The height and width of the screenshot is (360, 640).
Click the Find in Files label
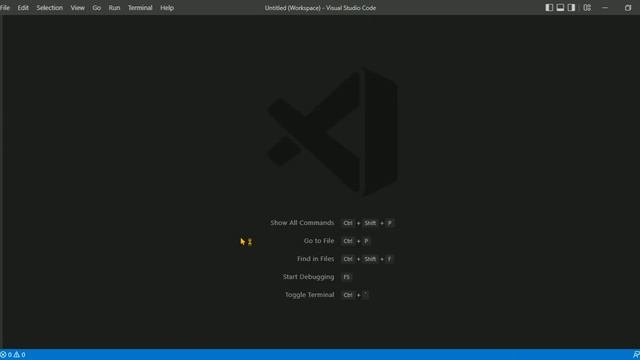tap(316, 259)
